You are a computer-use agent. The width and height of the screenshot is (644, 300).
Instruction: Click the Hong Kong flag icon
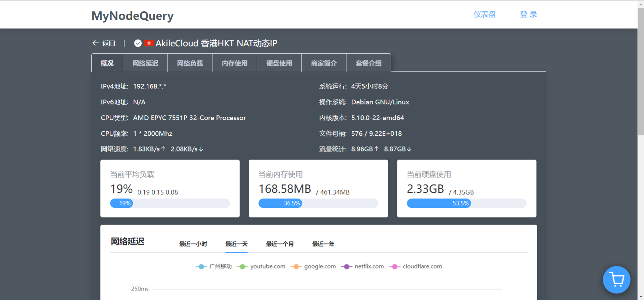click(149, 43)
